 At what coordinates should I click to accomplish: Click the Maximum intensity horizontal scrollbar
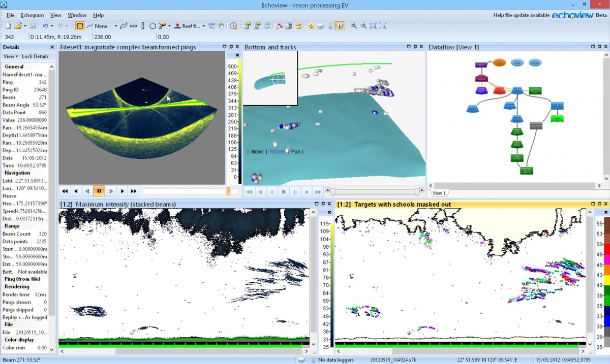click(184, 351)
